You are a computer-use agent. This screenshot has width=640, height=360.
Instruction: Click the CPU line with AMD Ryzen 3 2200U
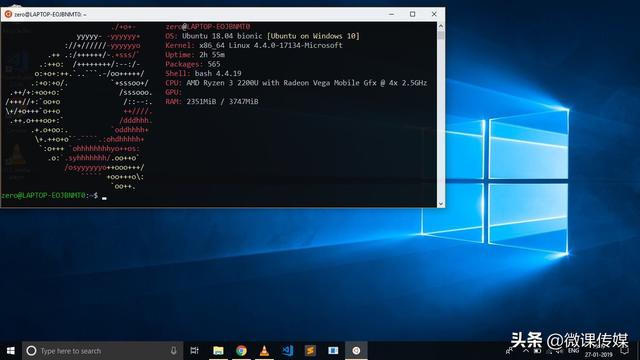(x=296, y=83)
